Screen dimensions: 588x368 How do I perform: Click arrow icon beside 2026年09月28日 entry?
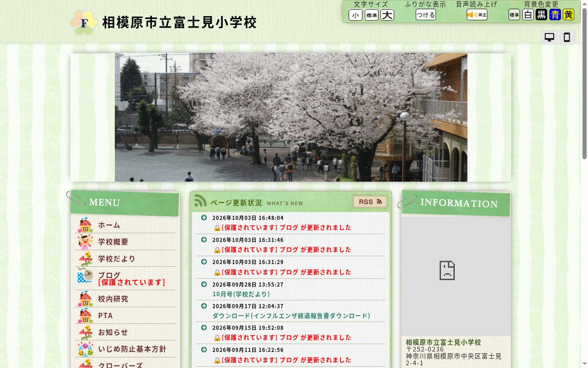tap(204, 284)
